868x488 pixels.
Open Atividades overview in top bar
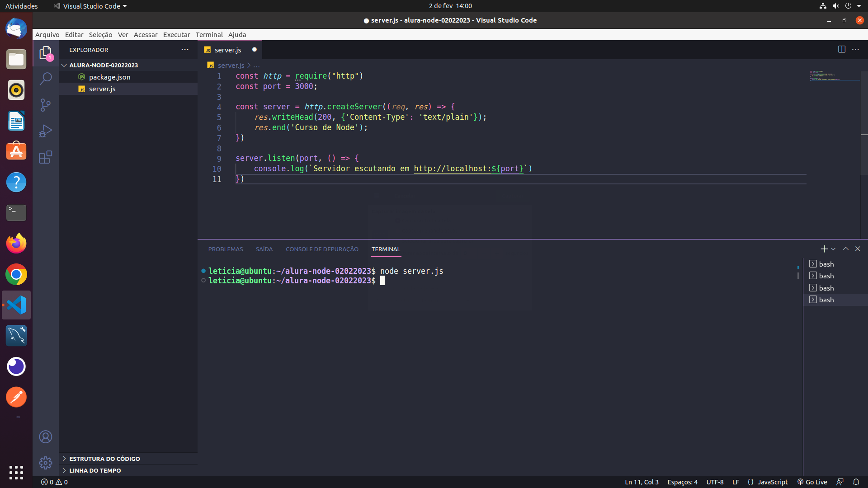tap(22, 6)
